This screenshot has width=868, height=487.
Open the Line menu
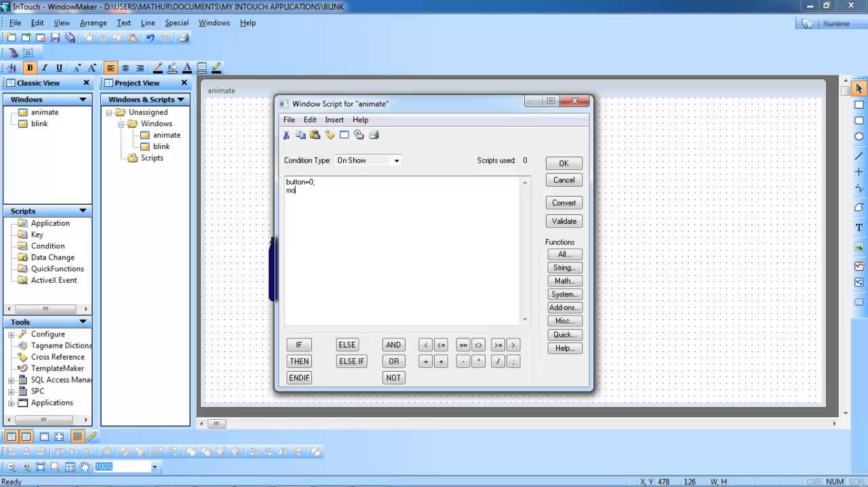point(148,22)
